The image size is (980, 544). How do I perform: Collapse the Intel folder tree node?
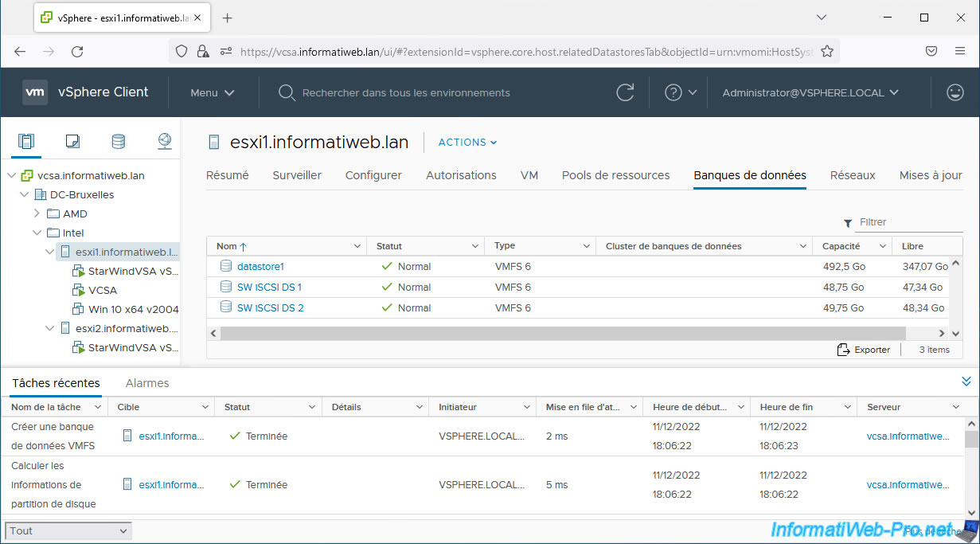pos(37,233)
